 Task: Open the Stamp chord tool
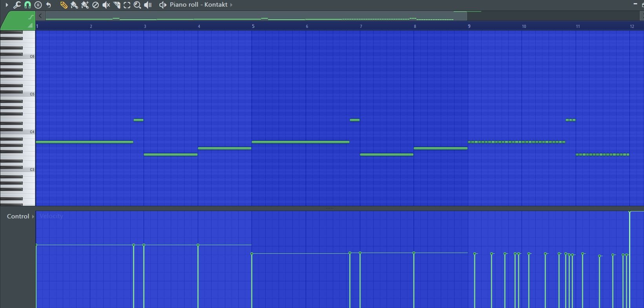tap(38, 5)
